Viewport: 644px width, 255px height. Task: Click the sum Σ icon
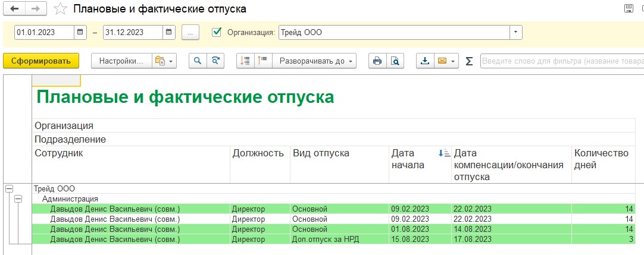coord(469,61)
